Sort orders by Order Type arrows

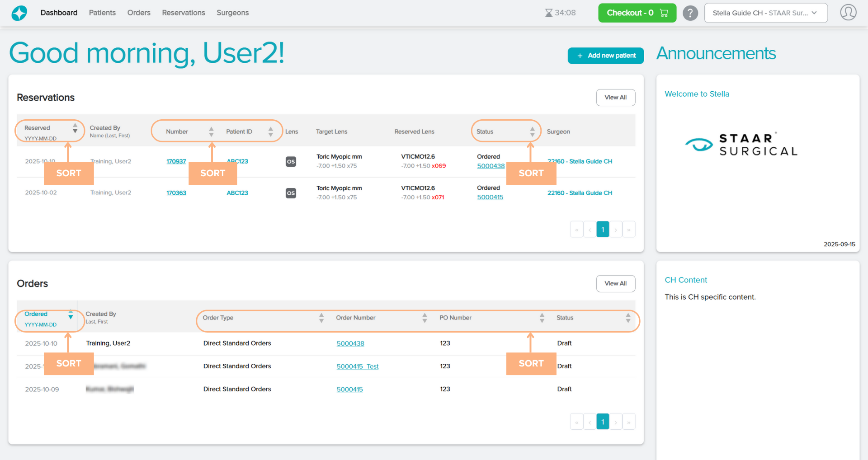(321, 318)
